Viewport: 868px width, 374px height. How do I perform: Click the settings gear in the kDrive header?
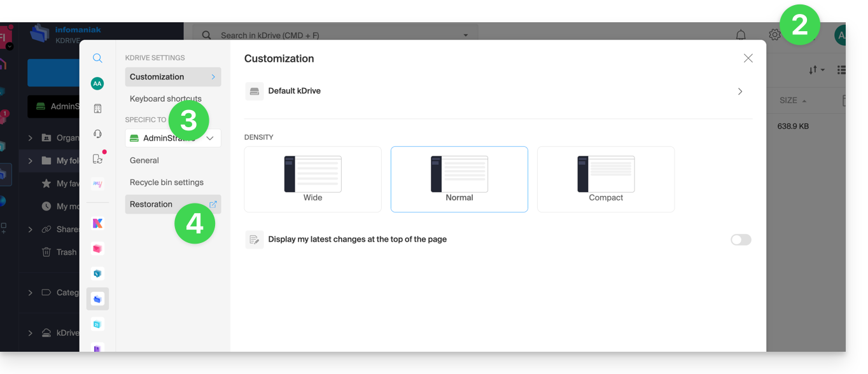tap(774, 35)
